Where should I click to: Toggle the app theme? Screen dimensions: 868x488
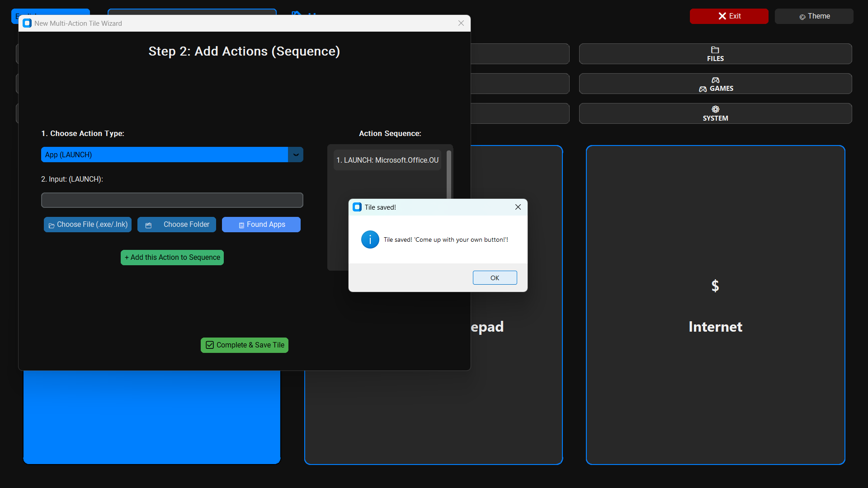point(814,16)
